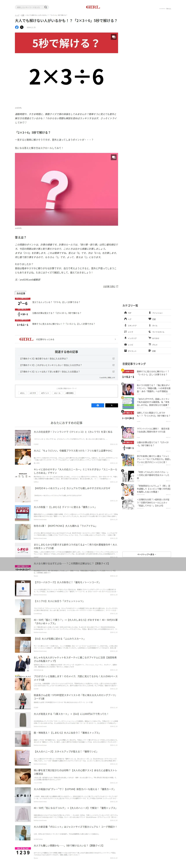Select the #大人 keyword tag
The width and height of the screenshot is (186, 868).
pyautogui.click(x=23, y=393)
